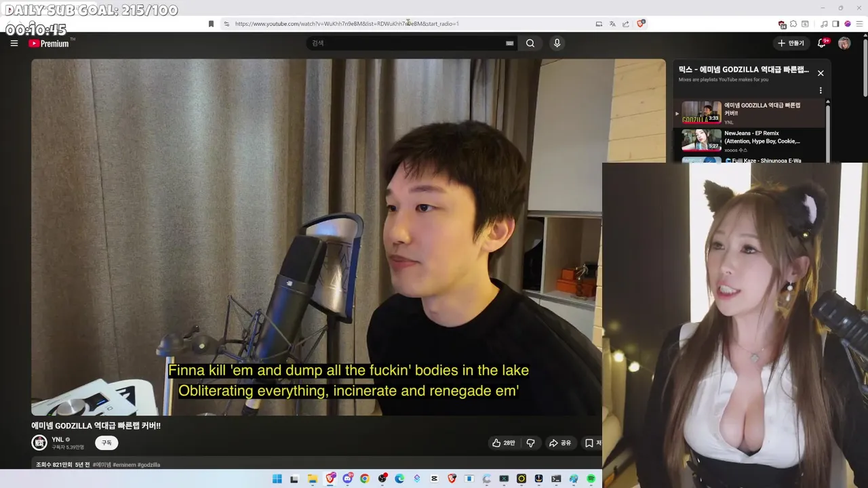Open the 만들기 create button
Screen dimensions: 868x488
click(x=791, y=43)
